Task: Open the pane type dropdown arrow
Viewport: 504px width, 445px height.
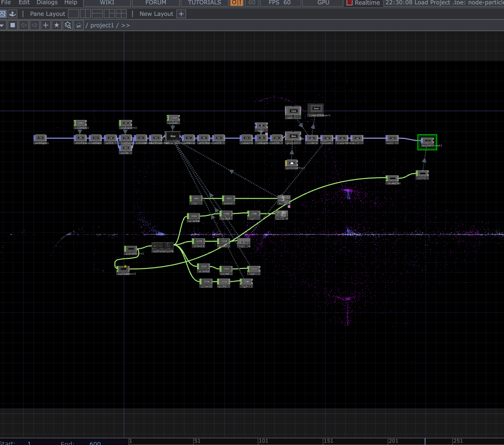Action: [2, 25]
